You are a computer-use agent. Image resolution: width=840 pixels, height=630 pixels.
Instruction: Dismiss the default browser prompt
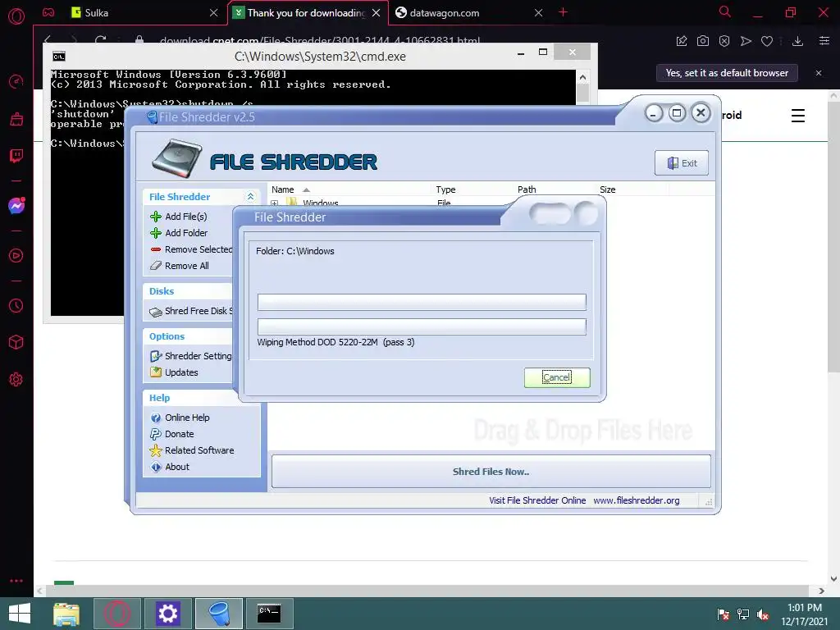[x=819, y=73]
